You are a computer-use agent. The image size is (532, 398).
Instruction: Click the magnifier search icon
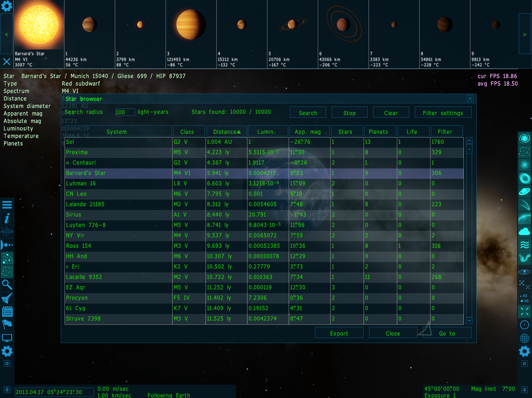[x=7, y=284]
